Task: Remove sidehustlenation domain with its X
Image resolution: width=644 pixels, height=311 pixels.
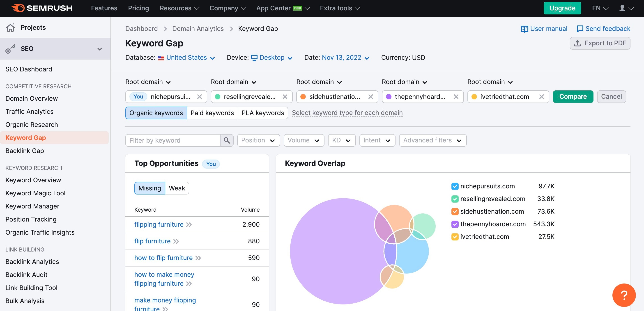Action: tap(371, 97)
